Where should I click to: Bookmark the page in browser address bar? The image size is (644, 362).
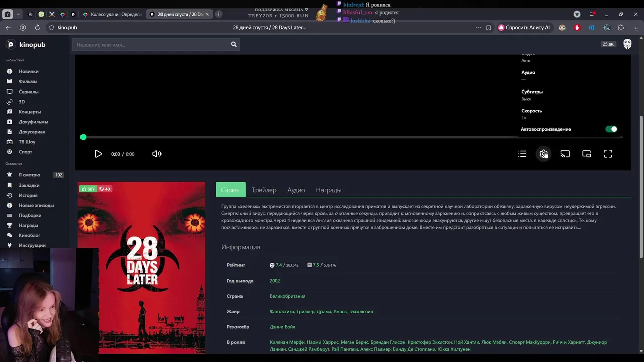[x=488, y=27]
